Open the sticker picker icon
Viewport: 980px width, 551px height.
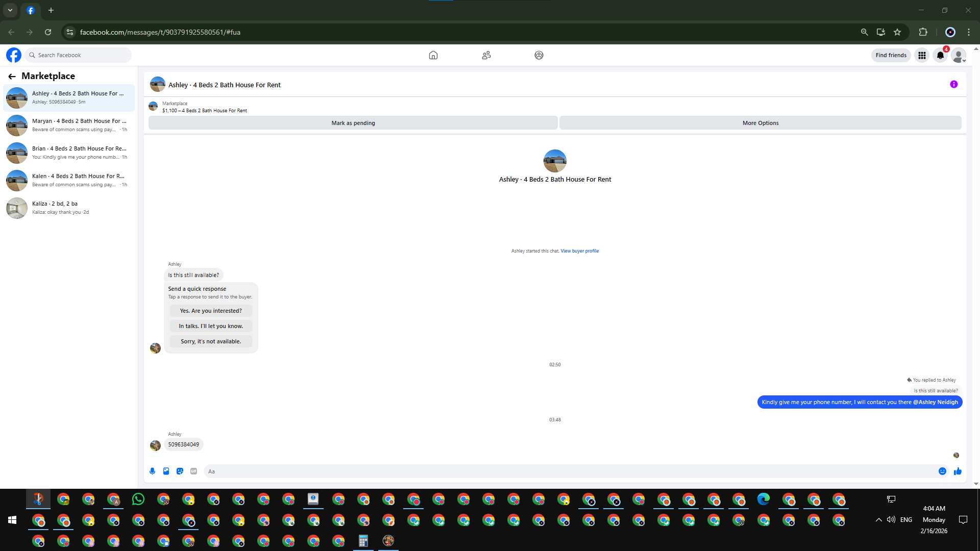pos(180,471)
